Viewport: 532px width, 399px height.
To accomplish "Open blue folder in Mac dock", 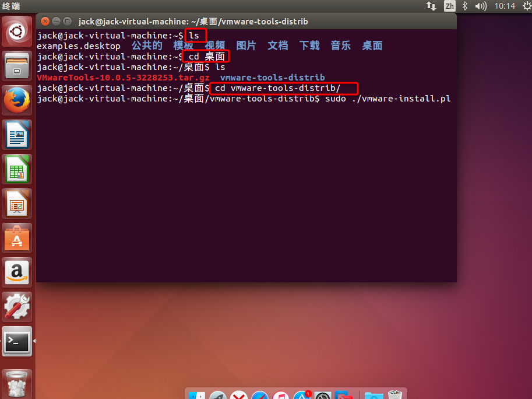I will 374,395.
